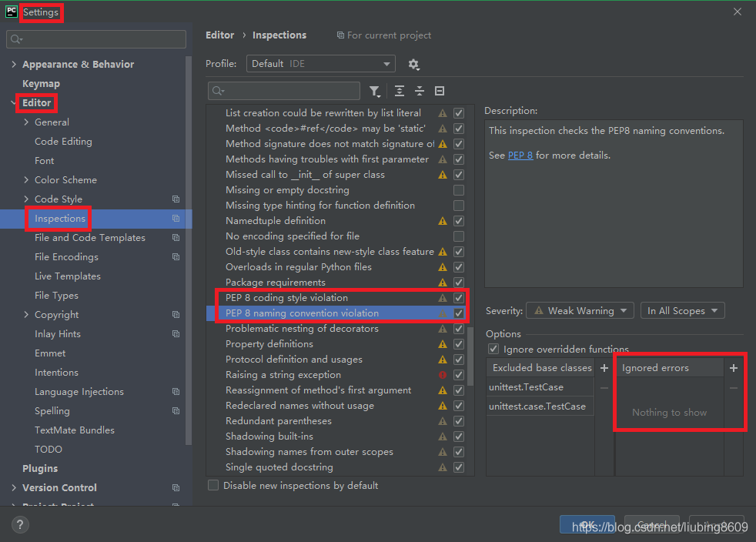Focus the settings search field
This screenshot has height=542, width=756.
pyautogui.click(x=96, y=39)
